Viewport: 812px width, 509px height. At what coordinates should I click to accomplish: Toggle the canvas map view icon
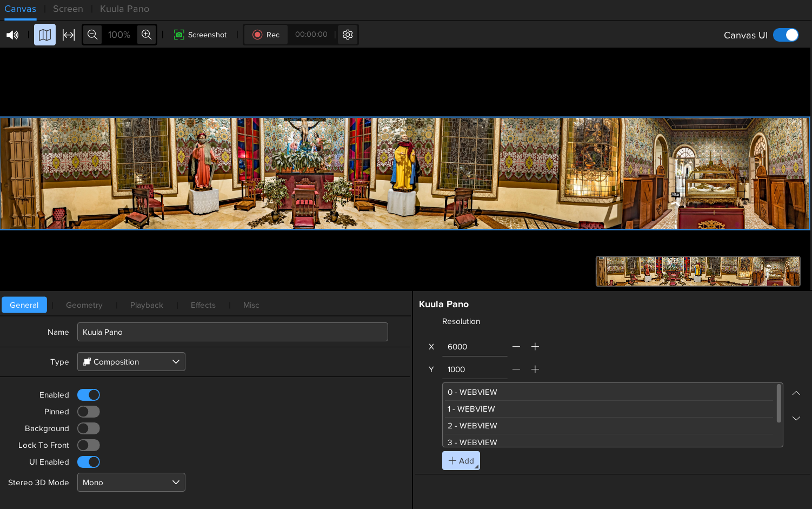point(45,35)
